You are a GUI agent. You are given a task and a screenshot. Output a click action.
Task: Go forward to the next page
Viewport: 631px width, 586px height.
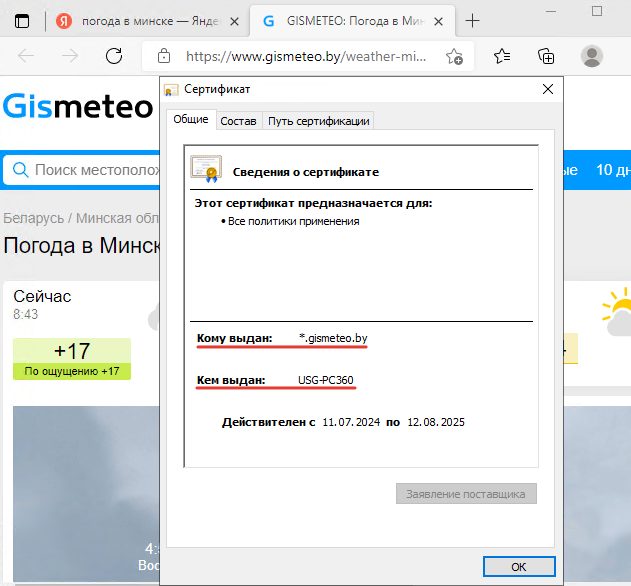tap(70, 56)
